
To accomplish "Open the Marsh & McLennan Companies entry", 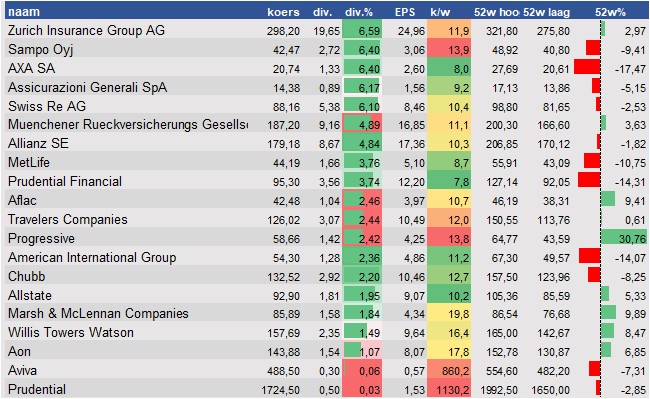I will (98, 314).
